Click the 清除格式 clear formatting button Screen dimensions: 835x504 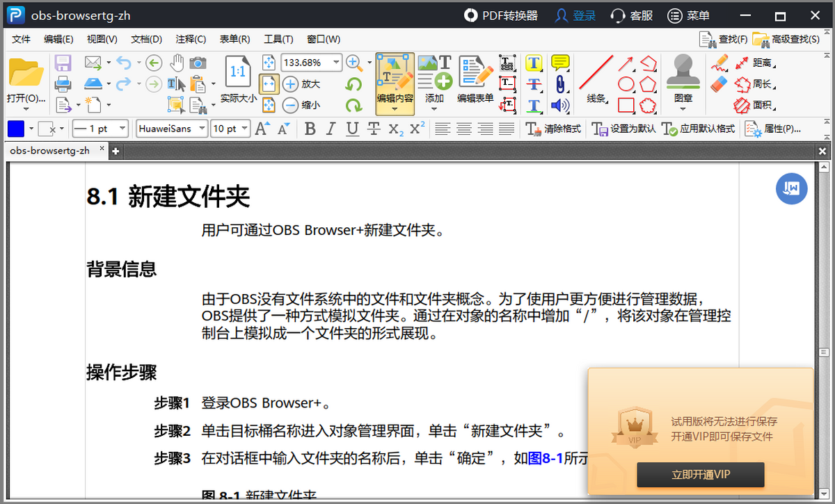point(553,129)
